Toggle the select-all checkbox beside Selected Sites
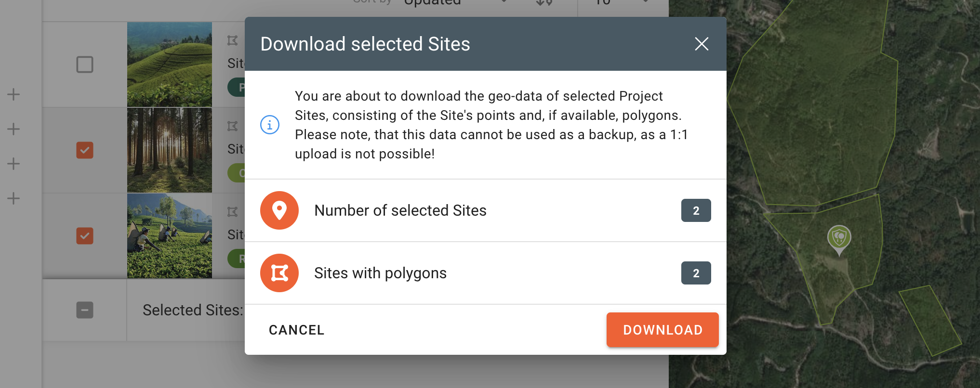980x388 pixels. (85, 310)
